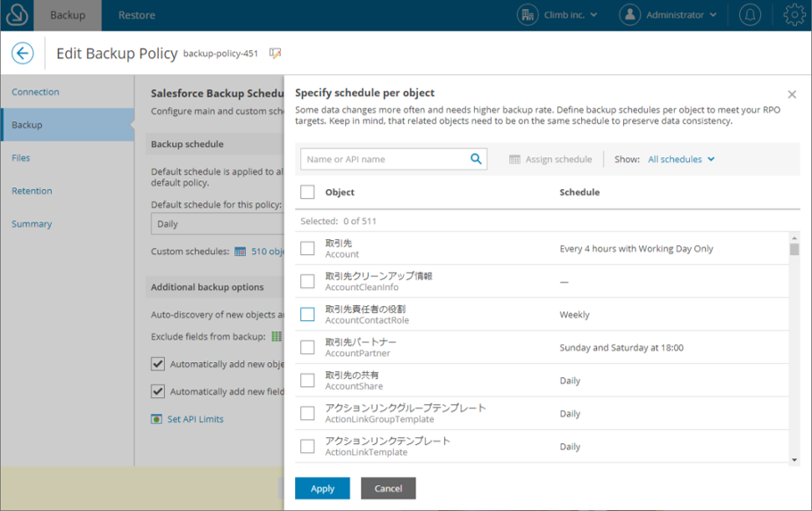The width and height of the screenshot is (812, 511).
Task: Click the Exclude fields grid icon
Action: pyautogui.click(x=276, y=336)
